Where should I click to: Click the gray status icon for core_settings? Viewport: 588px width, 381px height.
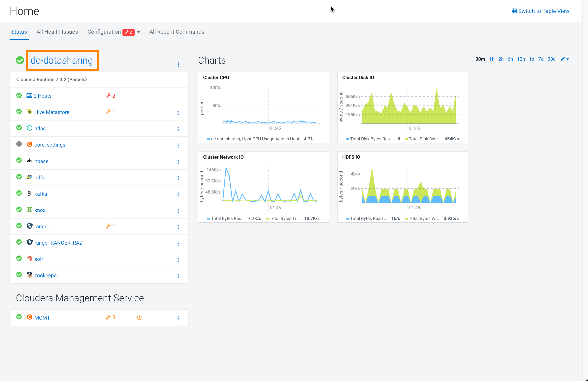19,144
